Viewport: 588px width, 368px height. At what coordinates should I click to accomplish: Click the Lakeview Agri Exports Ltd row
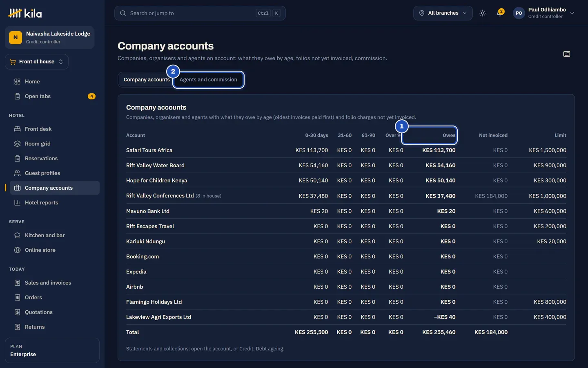pyautogui.click(x=346, y=317)
